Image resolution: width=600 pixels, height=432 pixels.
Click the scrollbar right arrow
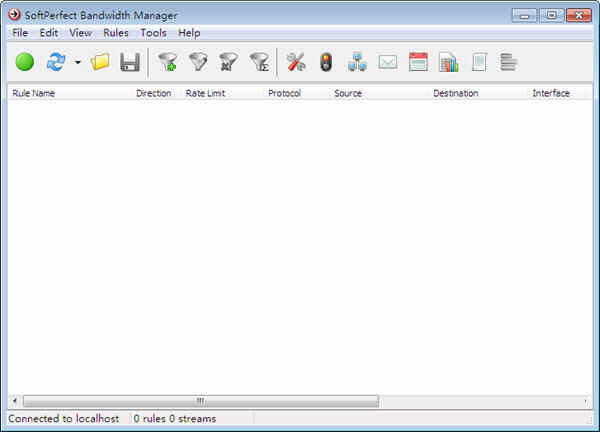(585, 401)
